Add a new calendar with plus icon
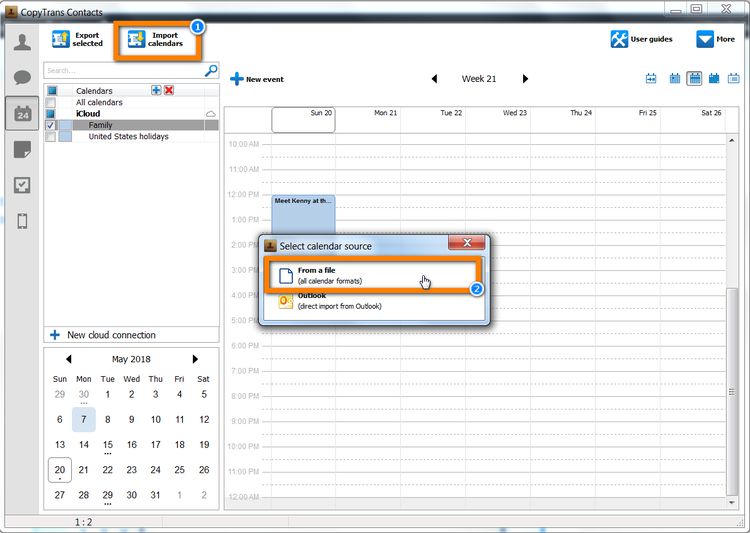Screen dimensions: 750x533 tap(156, 90)
